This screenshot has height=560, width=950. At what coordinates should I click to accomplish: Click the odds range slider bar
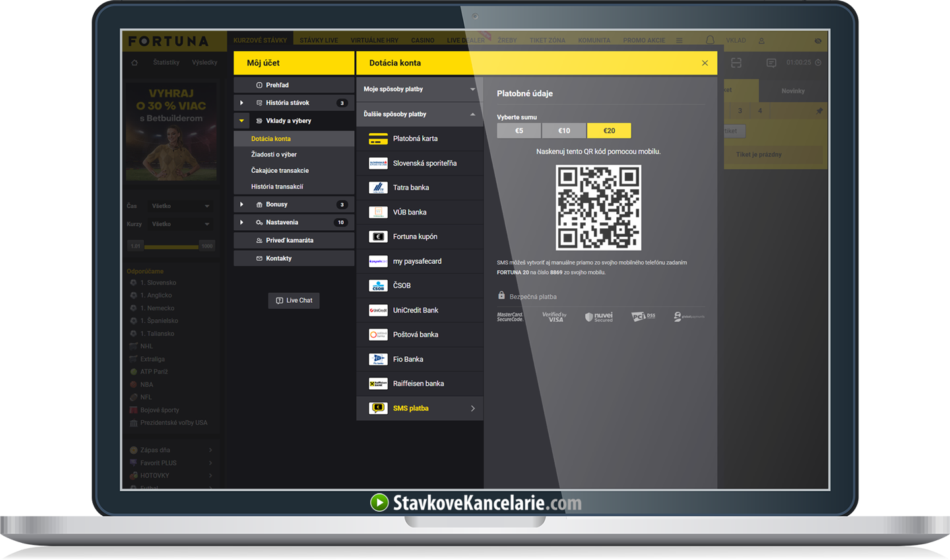pyautogui.click(x=172, y=247)
